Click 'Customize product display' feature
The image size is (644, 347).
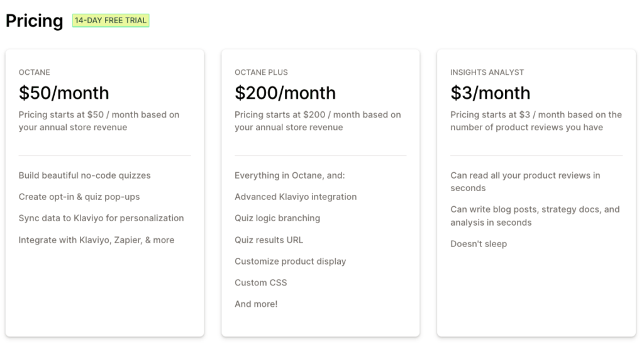(291, 261)
